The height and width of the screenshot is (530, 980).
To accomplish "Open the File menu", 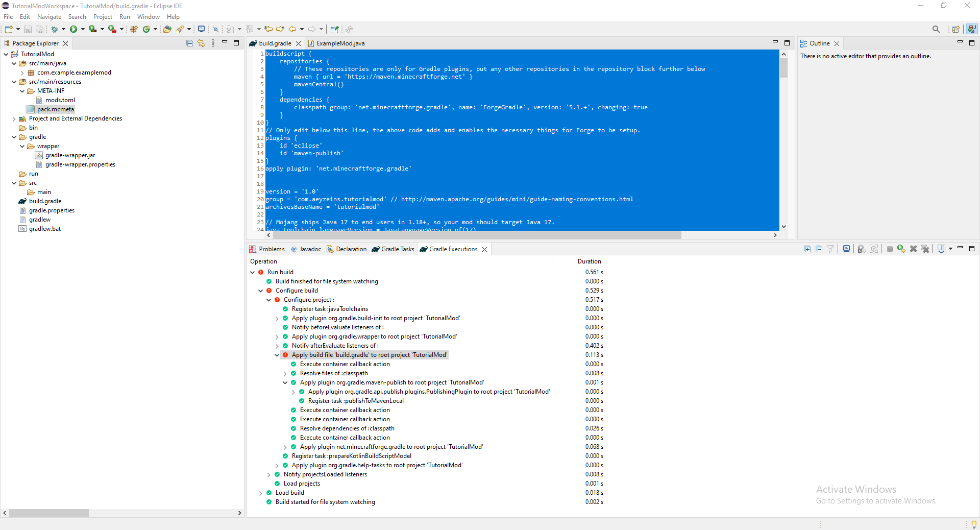I will pos(8,17).
